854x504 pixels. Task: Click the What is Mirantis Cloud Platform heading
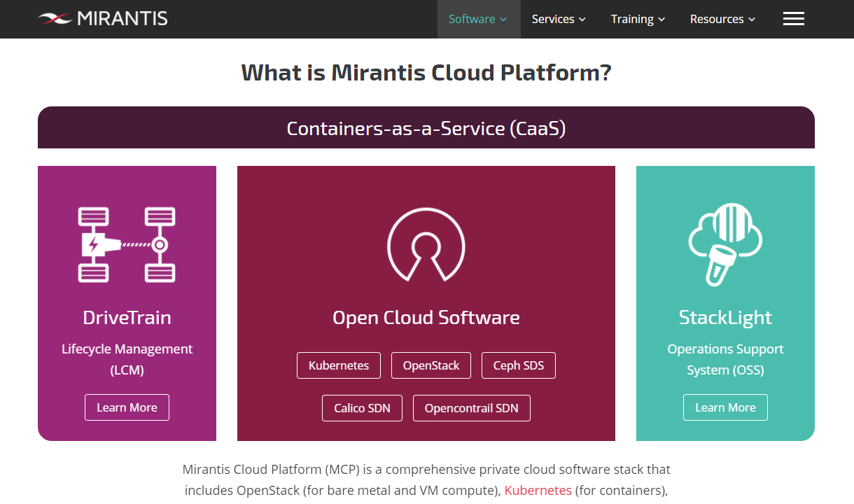tap(426, 72)
